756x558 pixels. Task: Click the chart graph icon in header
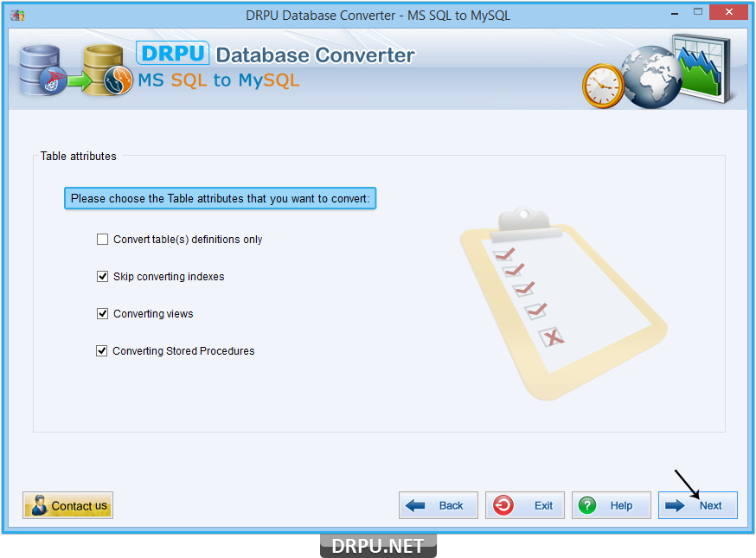(x=703, y=68)
